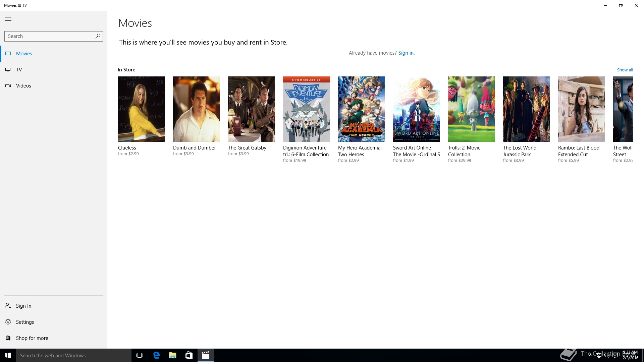Open The Great Gatsby poster

[x=251, y=109]
